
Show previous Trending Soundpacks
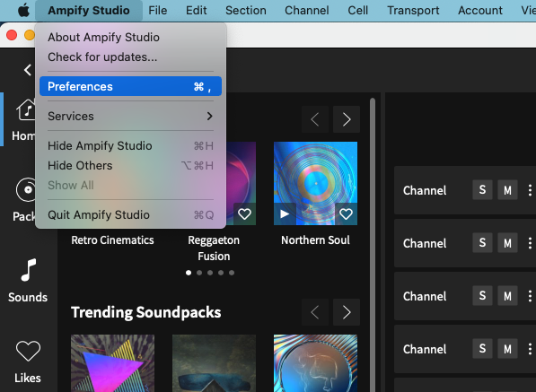click(315, 312)
